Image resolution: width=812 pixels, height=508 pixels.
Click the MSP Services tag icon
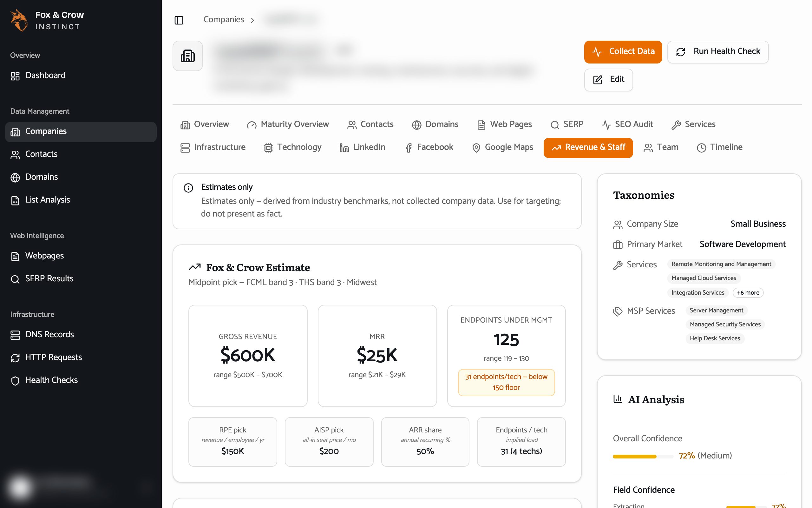pyautogui.click(x=618, y=311)
